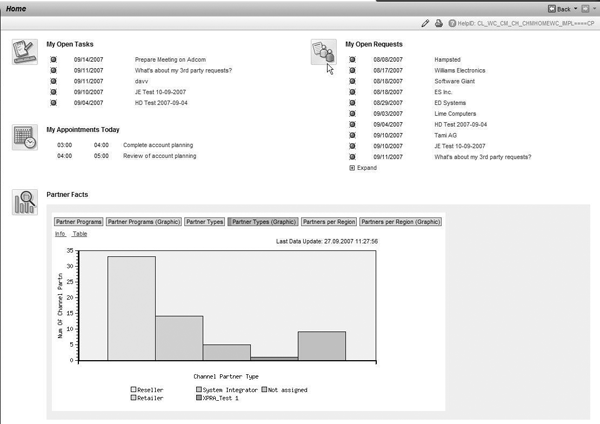This screenshot has width=600, height=424.
Task: Click the second-tallest chart bar
Action: point(179,338)
